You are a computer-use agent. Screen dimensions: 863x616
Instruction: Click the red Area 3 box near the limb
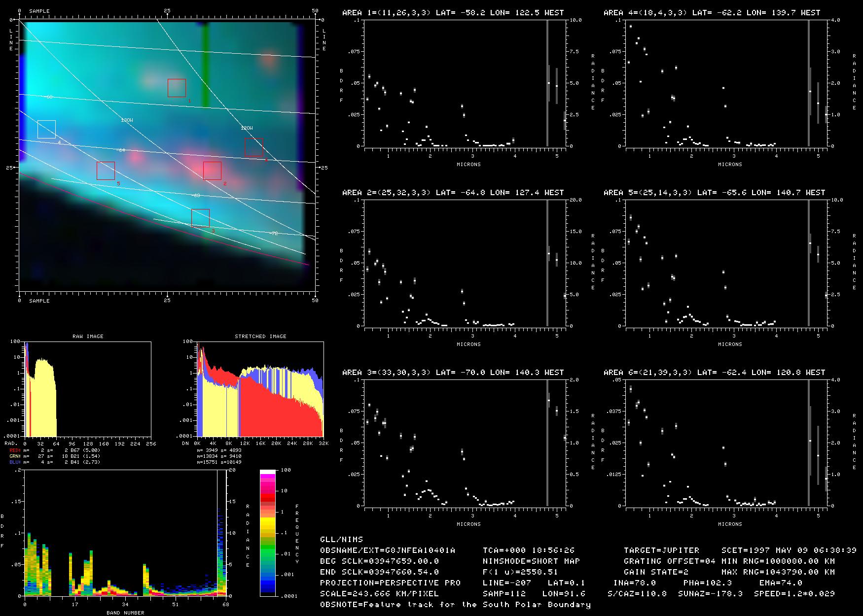point(200,218)
